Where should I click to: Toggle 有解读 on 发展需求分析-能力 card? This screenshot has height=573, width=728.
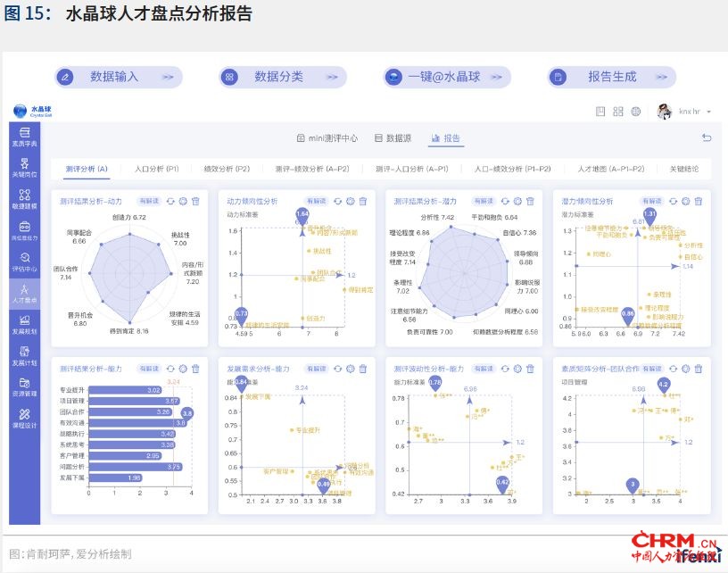[x=316, y=368]
